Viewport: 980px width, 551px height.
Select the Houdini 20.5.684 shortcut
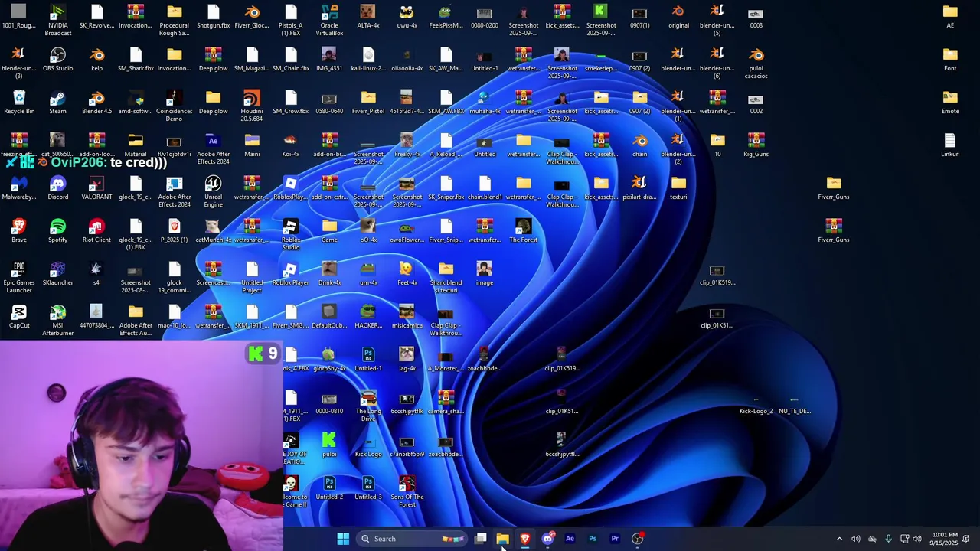coord(252,106)
